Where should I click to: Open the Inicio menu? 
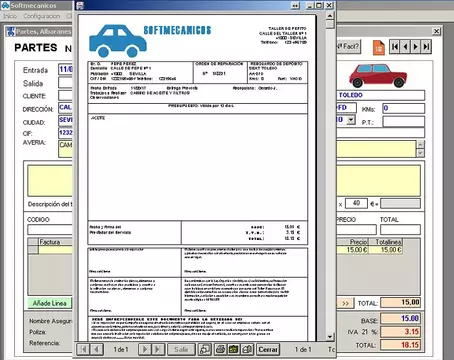tap(10, 16)
